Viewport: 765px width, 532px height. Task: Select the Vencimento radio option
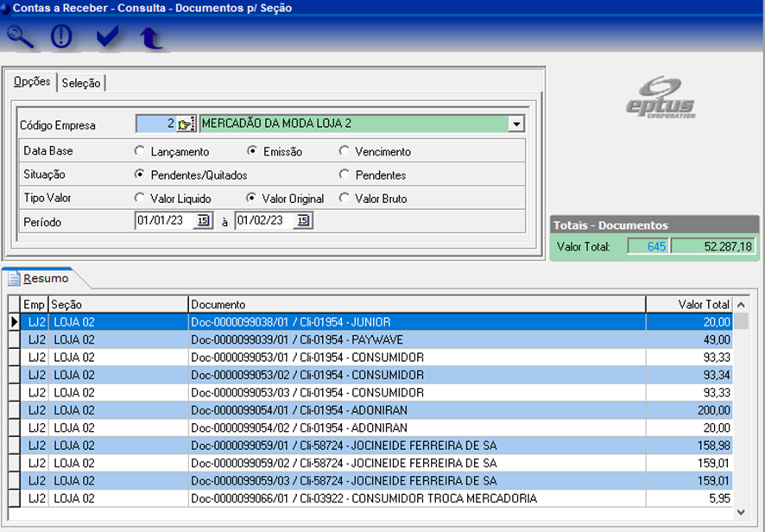(x=345, y=151)
